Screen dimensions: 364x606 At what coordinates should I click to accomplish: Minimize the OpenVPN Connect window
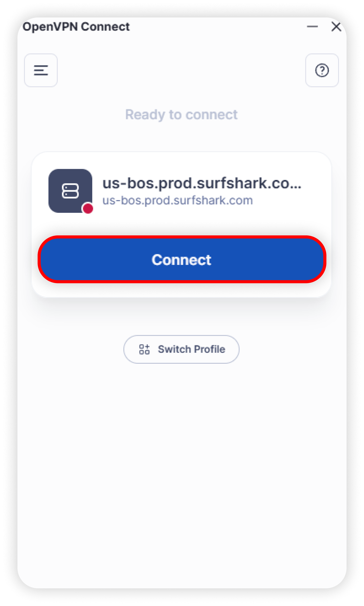[x=312, y=26]
